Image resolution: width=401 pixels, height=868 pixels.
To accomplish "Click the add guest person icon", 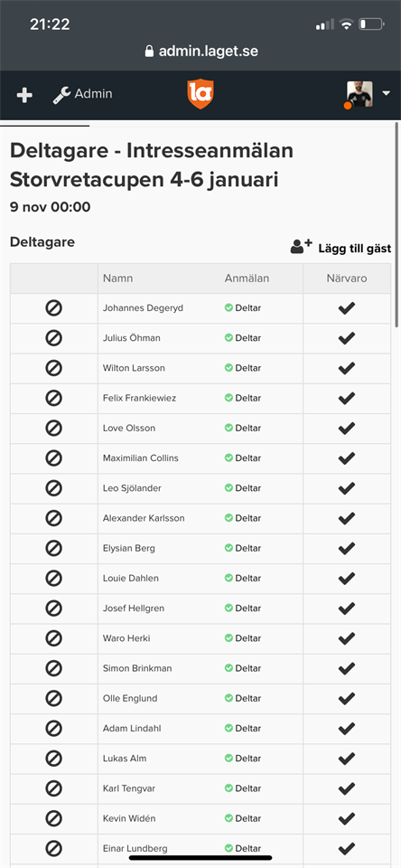I will (x=302, y=246).
